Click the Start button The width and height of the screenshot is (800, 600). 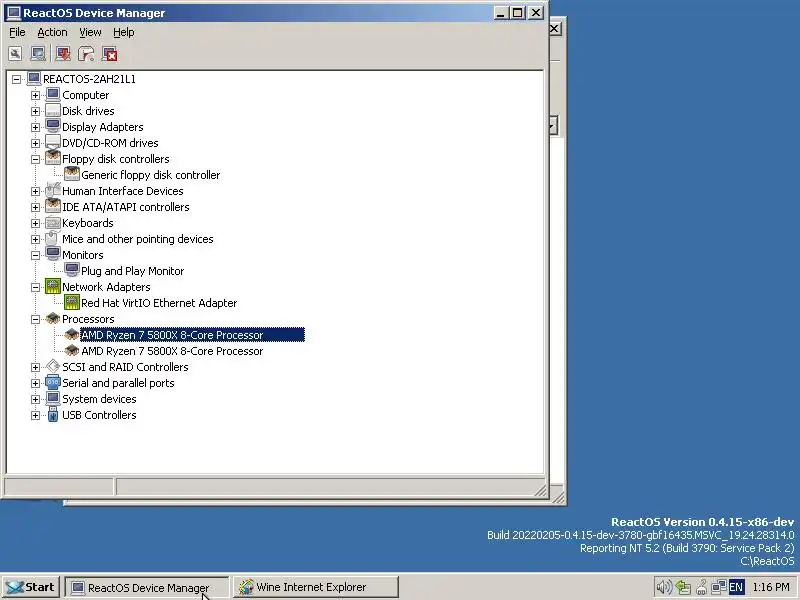31,587
